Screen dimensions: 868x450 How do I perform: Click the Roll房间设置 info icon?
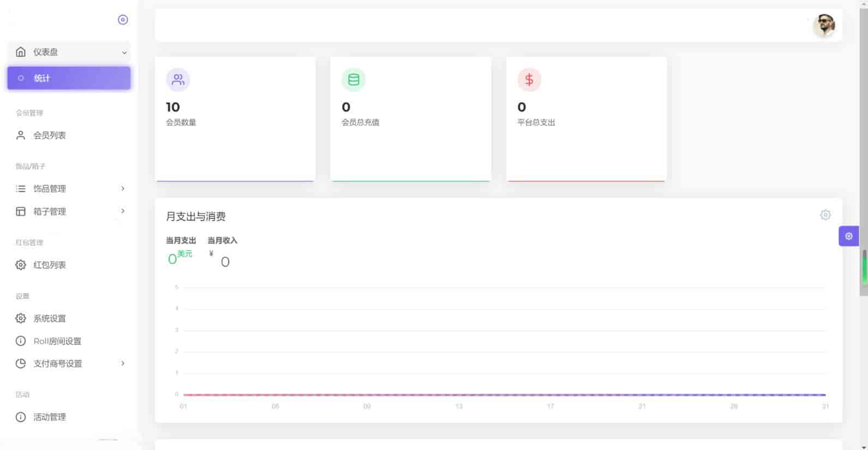21,341
